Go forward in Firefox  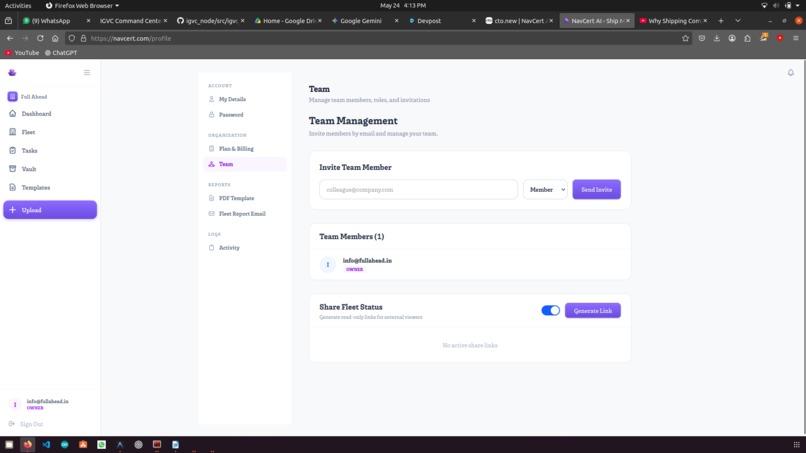point(25,38)
